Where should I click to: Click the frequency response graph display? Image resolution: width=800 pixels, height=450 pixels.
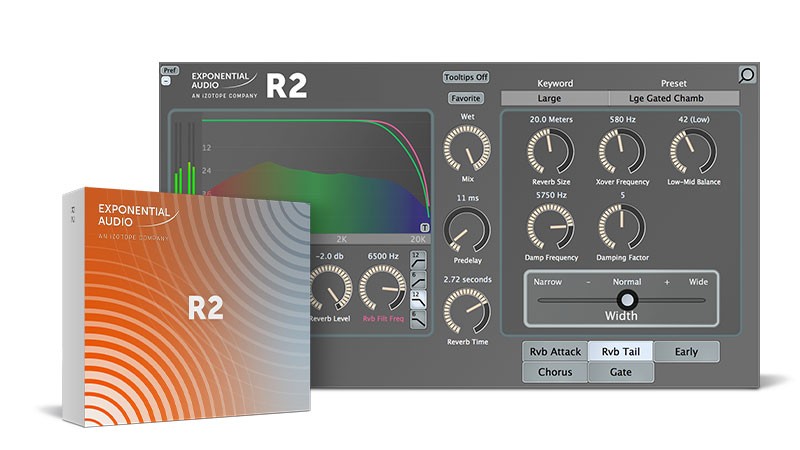[315, 173]
